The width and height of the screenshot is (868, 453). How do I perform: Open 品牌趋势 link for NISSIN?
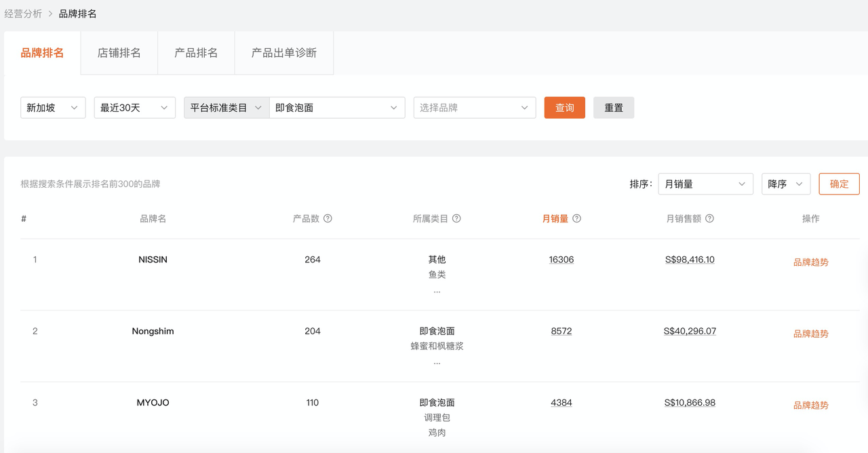[811, 262]
